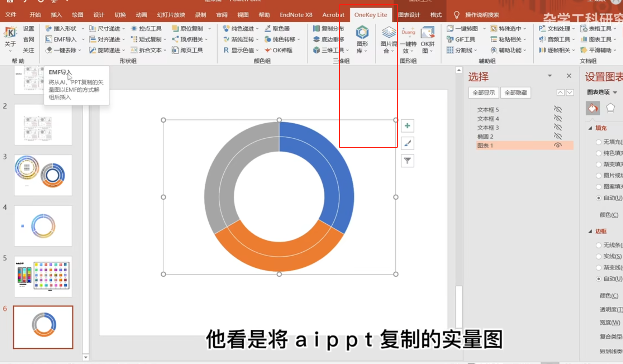623x364 pixels.
Task: Switch to the pentagon effects tab icon
Action: click(x=610, y=108)
